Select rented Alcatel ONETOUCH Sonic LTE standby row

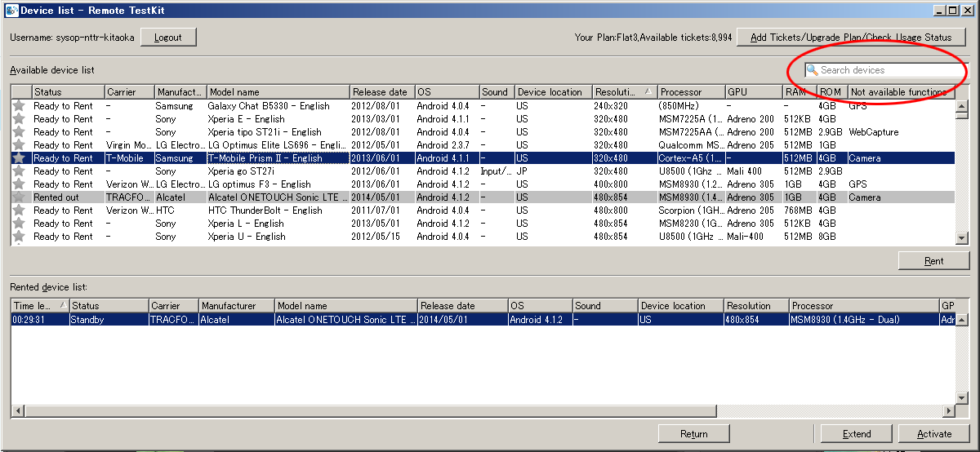[x=483, y=320]
